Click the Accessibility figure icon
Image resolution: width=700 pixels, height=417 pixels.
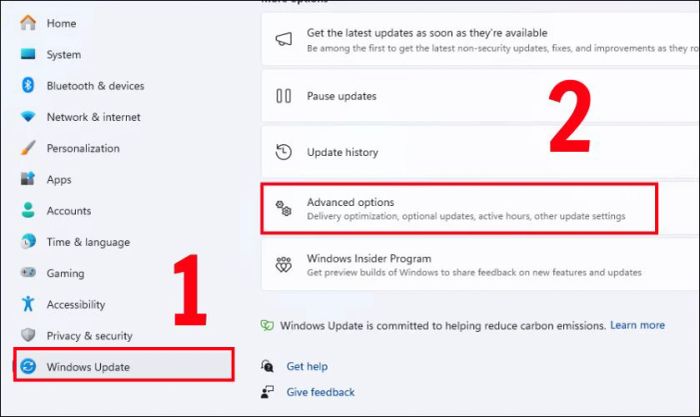[x=28, y=304]
